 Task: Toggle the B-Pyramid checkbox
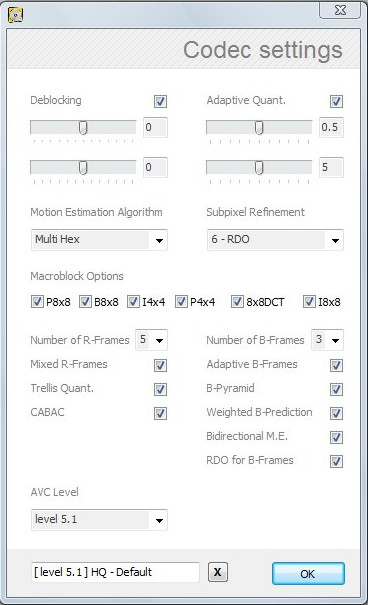(x=336, y=389)
